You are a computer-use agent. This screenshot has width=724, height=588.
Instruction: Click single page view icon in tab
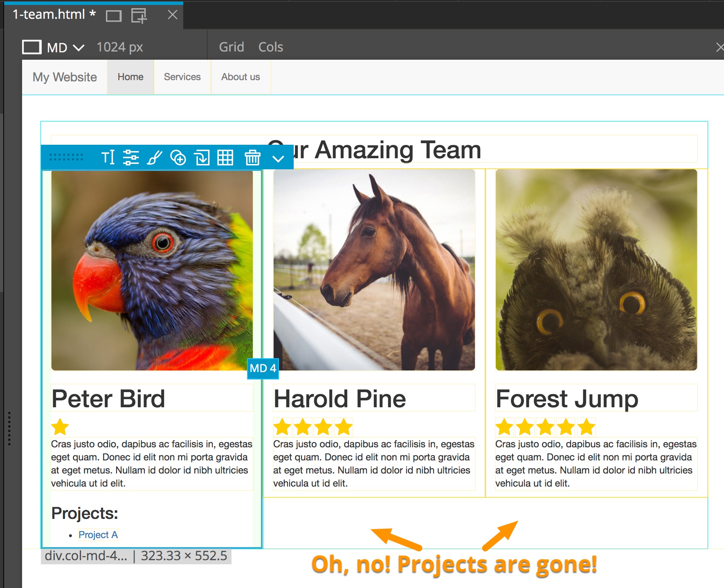point(114,16)
